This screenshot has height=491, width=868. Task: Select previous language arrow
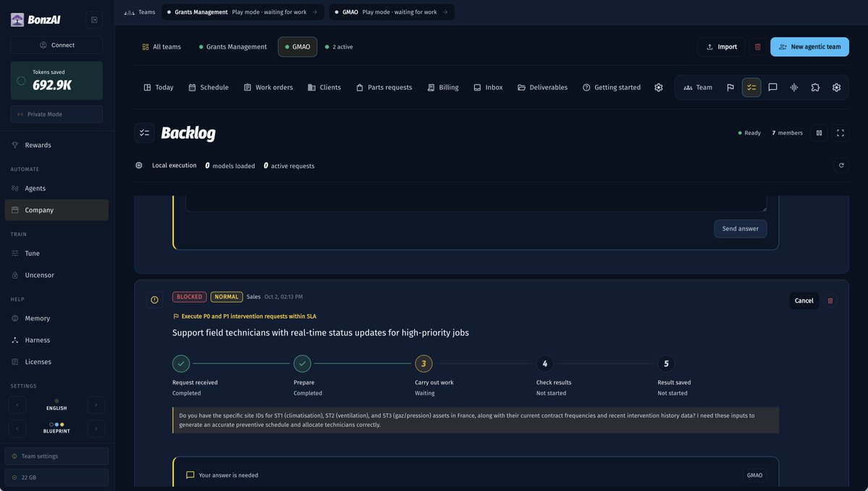point(17,405)
